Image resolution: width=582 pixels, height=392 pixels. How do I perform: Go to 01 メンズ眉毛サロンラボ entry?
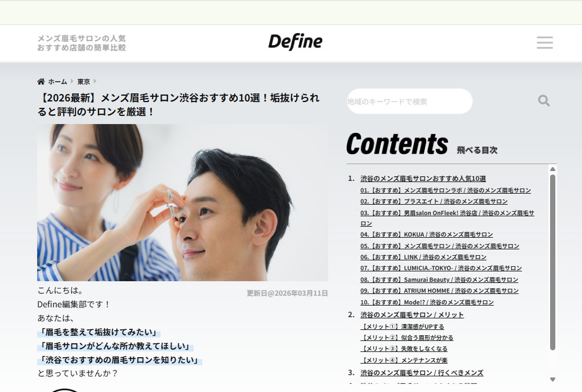pos(445,190)
